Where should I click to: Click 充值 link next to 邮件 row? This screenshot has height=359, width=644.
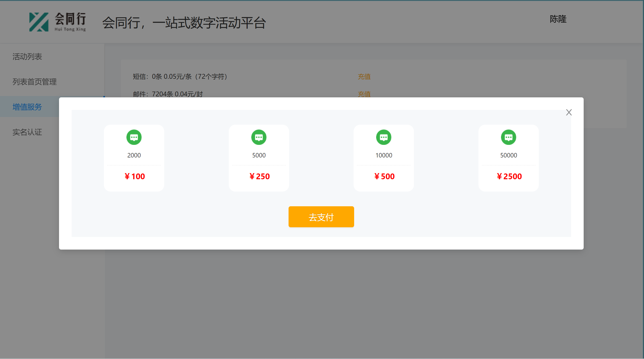click(x=364, y=94)
